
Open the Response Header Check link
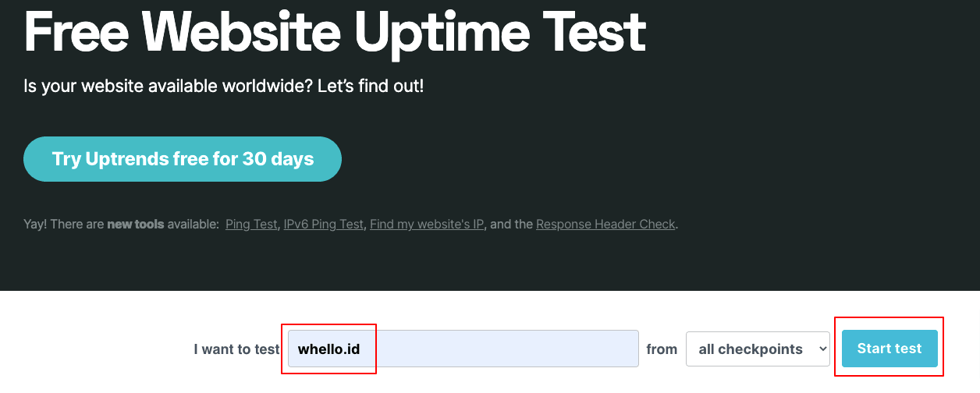pyautogui.click(x=605, y=225)
